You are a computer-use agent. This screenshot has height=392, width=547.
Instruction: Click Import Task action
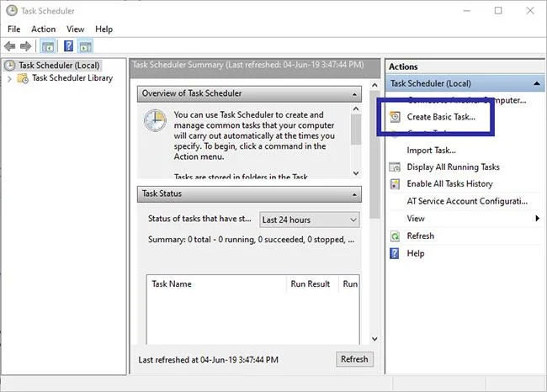(x=431, y=151)
